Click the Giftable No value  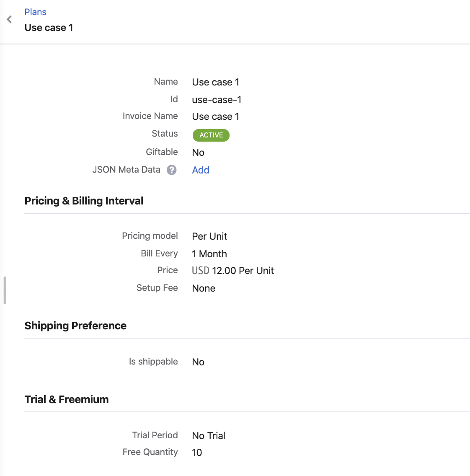pyautogui.click(x=198, y=153)
